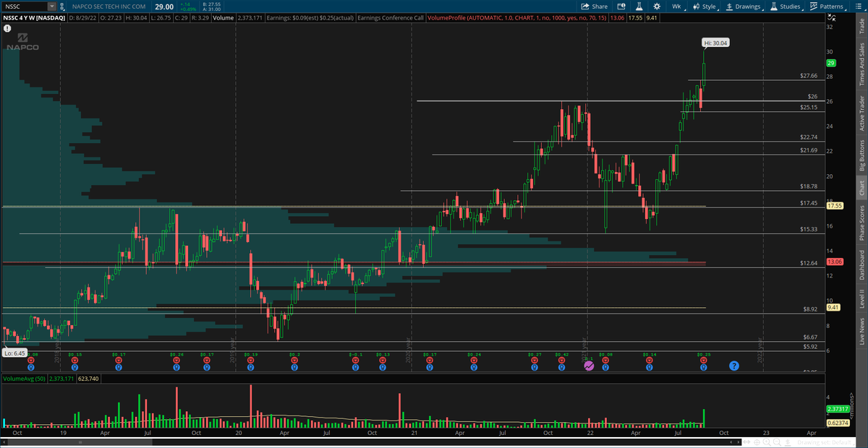Click the $15.33 price level label

point(809,229)
